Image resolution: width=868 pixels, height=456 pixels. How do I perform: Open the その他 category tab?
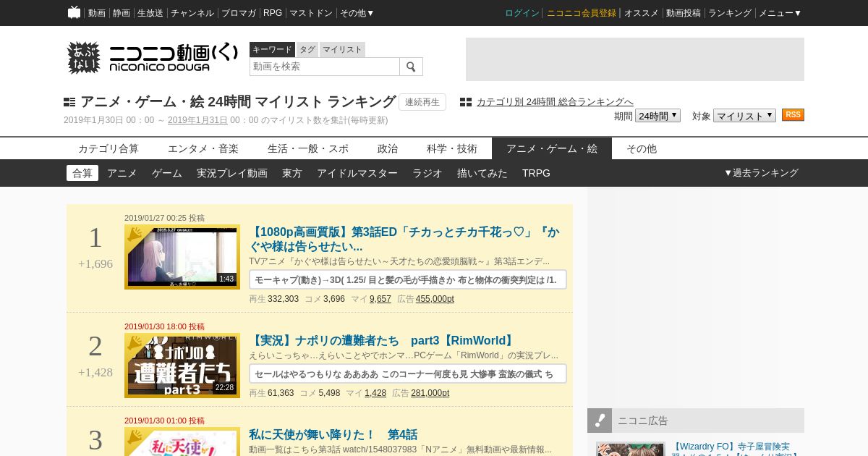642,148
